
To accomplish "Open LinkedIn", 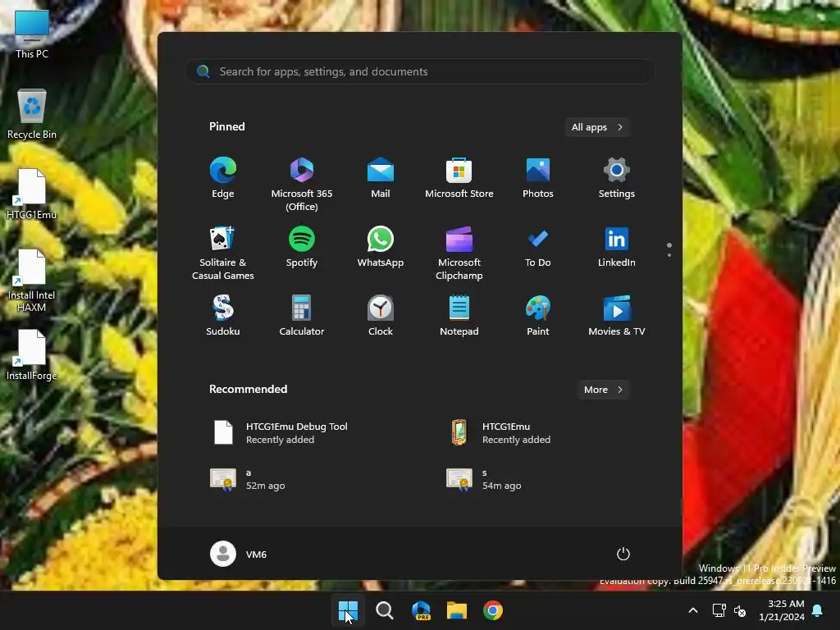I will pos(617,247).
